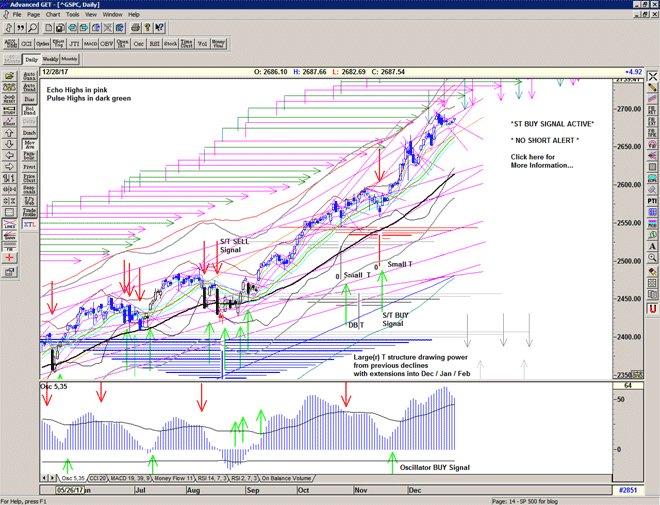This screenshot has width=660, height=505.
Task: Add the RSI indicator from toolbar
Action: click(x=155, y=44)
